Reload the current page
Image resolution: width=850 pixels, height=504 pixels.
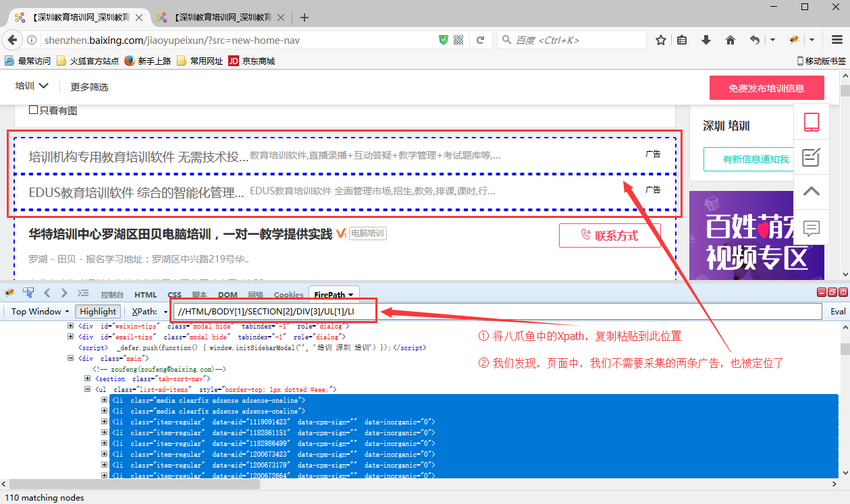coord(481,40)
